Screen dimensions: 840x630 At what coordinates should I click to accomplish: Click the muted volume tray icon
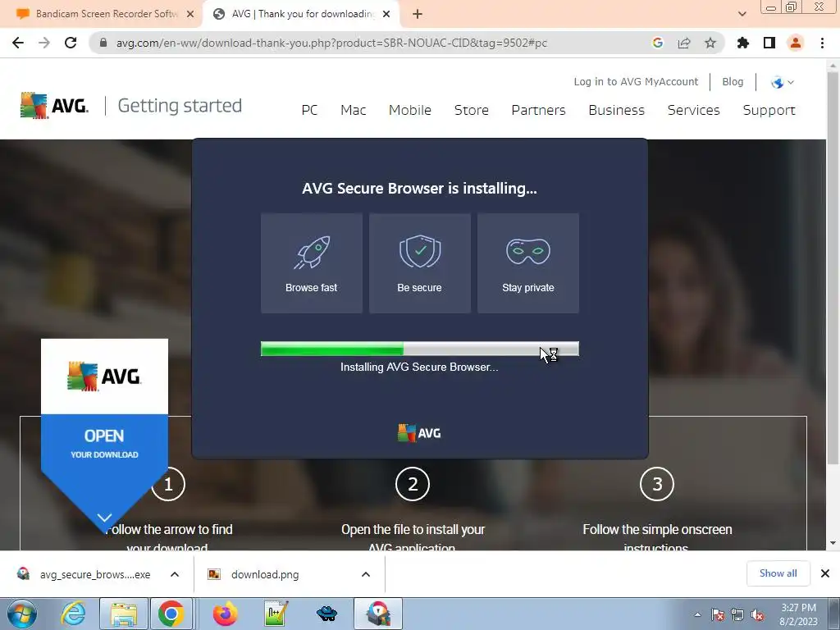click(x=757, y=615)
